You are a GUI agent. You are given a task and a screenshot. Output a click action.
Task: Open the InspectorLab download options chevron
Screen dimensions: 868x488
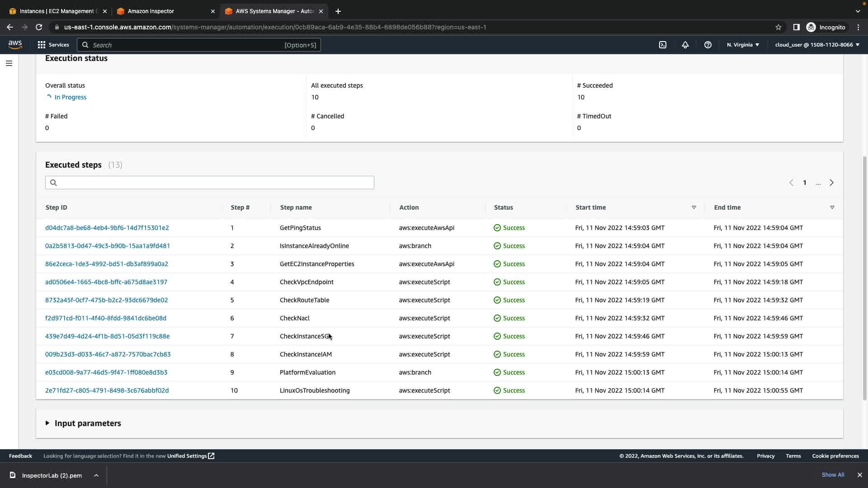click(96, 475)
